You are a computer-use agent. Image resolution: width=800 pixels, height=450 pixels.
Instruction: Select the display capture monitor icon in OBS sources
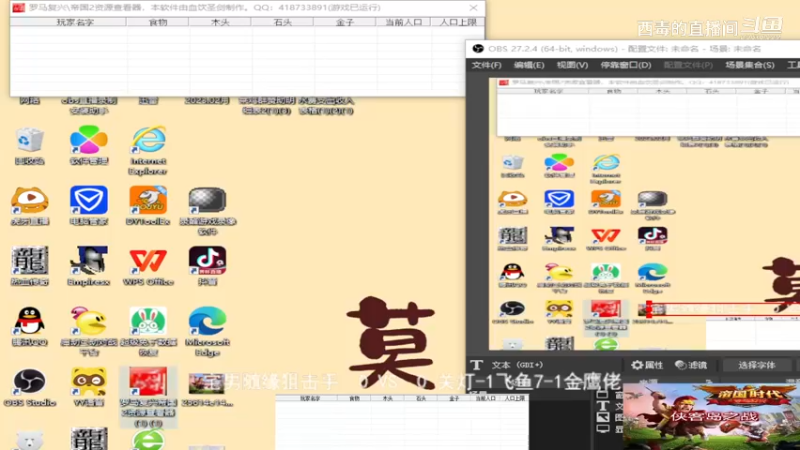pyautogui.click(x=603, y=429)
